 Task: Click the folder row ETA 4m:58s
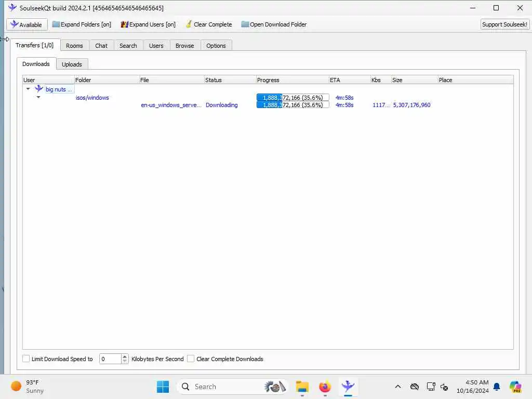[x=344, y=98]
